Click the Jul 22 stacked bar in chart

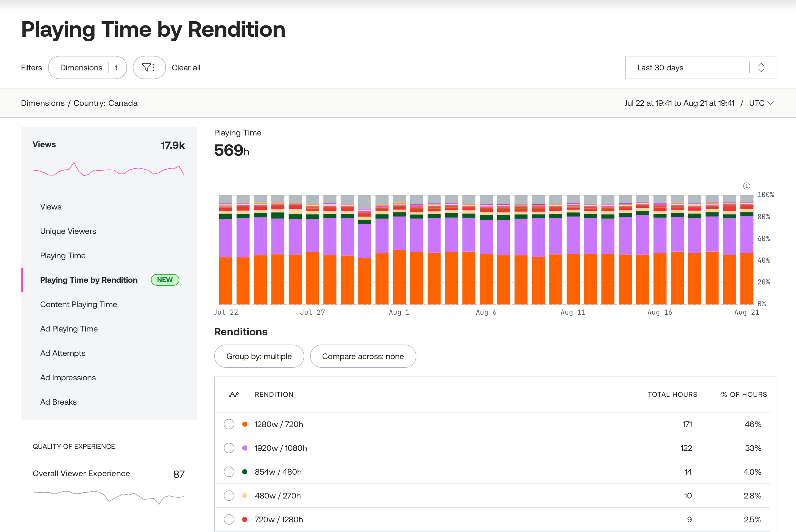click(x=226, y=250)
